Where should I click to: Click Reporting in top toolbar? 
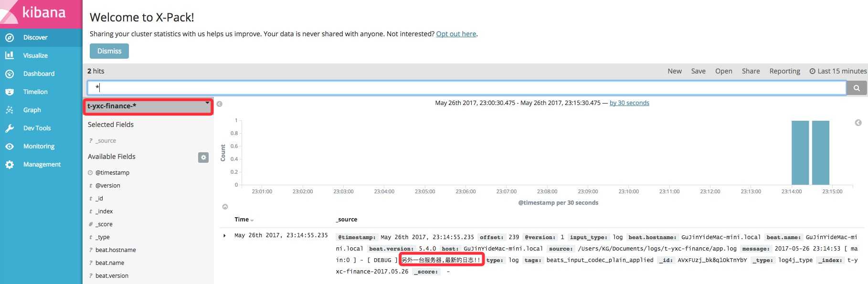[784, 71]
